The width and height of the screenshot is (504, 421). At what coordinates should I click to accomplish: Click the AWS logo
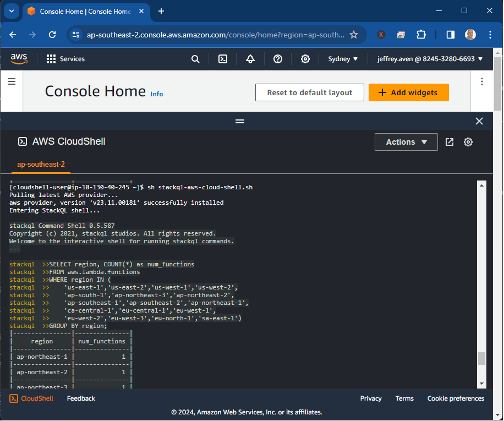[x=19, y=59]
